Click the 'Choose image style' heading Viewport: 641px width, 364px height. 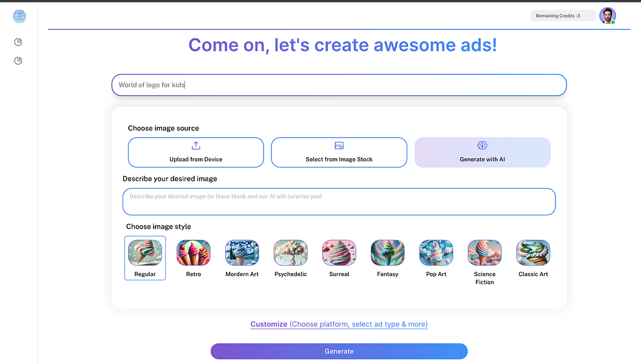coord(158,227)
